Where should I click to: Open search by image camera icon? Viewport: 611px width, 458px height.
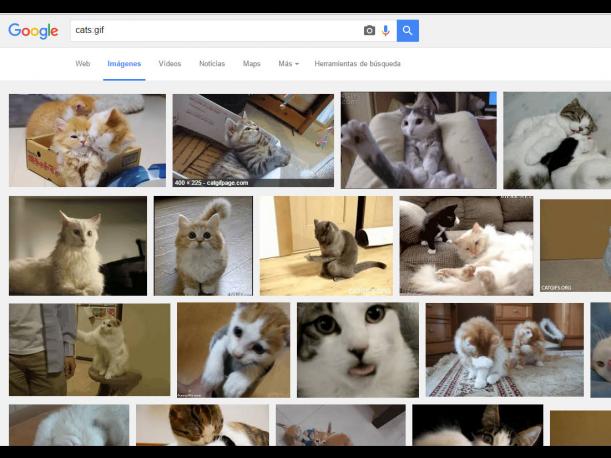tap(369, 30)
